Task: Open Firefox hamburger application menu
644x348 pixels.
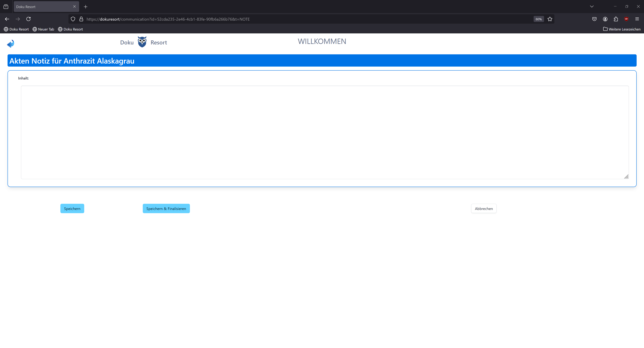Action: tap(637, 19)
